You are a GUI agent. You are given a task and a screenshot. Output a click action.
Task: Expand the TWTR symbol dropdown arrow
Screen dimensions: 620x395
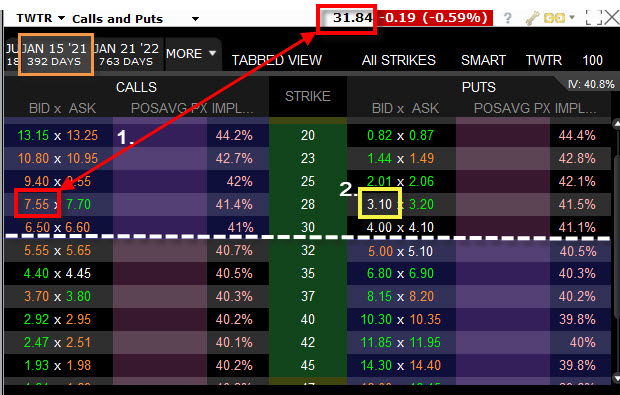(x=61, y=18)
